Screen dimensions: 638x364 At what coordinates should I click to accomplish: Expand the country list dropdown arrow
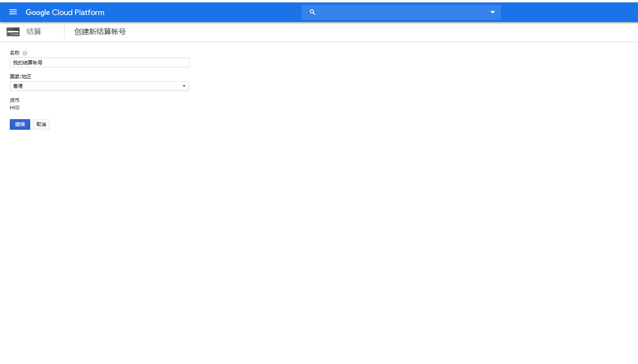tap(184, 86)
